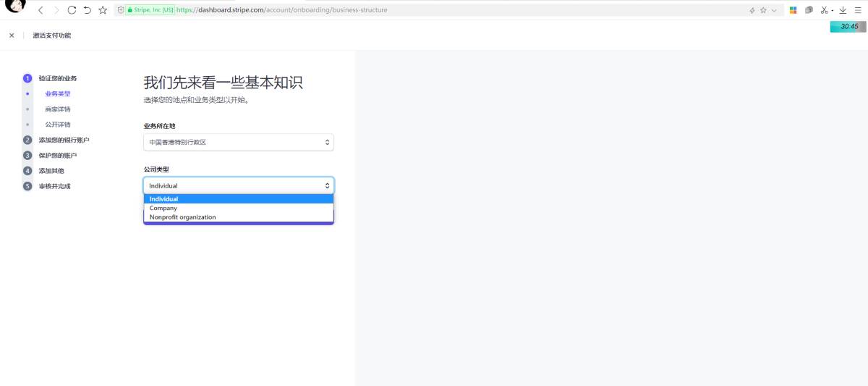868x386 pixels.
Task: Open the scissors screenshot tool
Action: click(824, 10)
